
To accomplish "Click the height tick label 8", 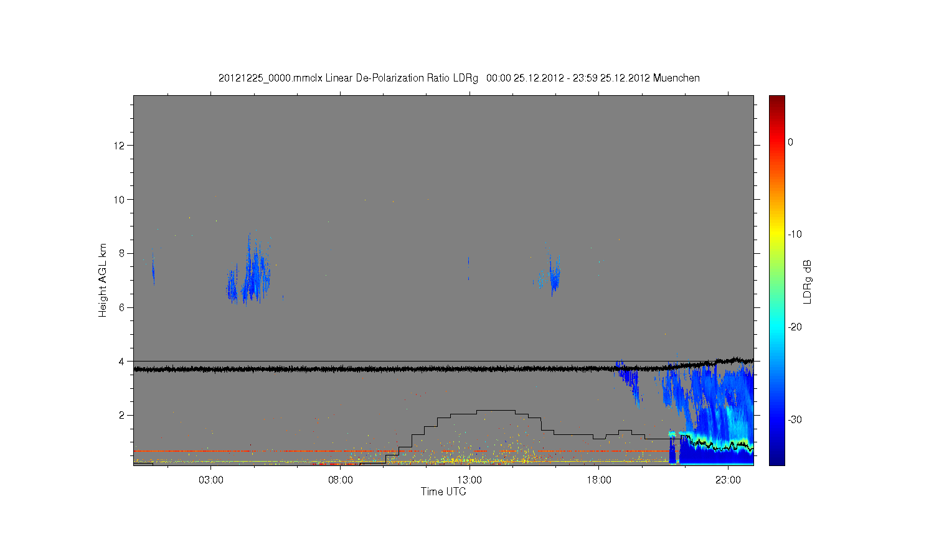I will click(x=122, y=253).
